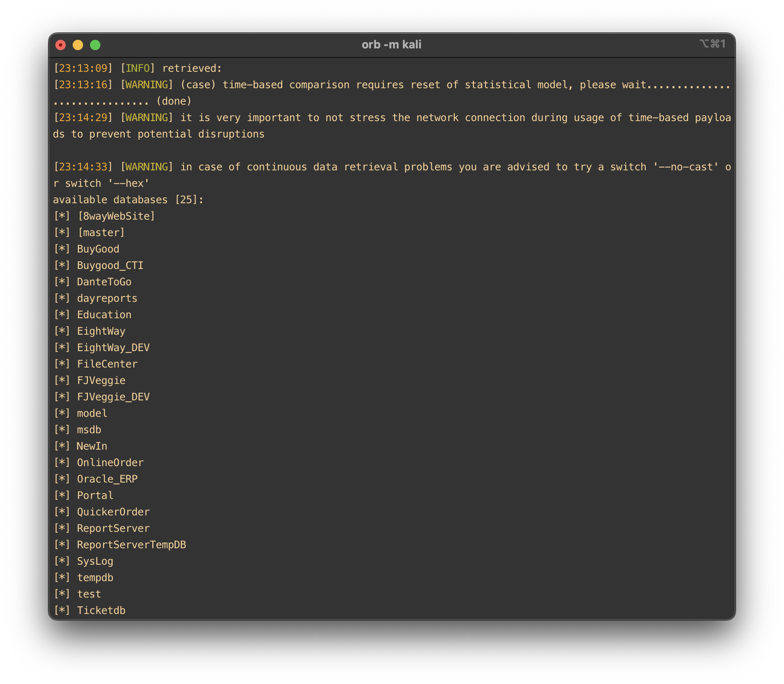The width and height of the screenshot is (784, 684).
Task: Click the [23:13:09] timestamp
Action: [83, 68]
